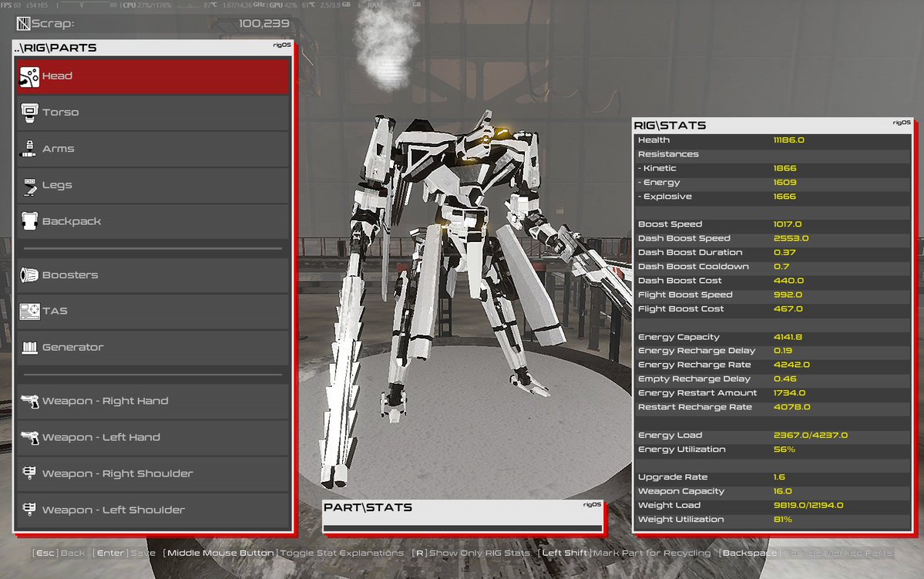Open the Legs parts list
This screenshot has width=924, height=579.
tap(153, 185)
